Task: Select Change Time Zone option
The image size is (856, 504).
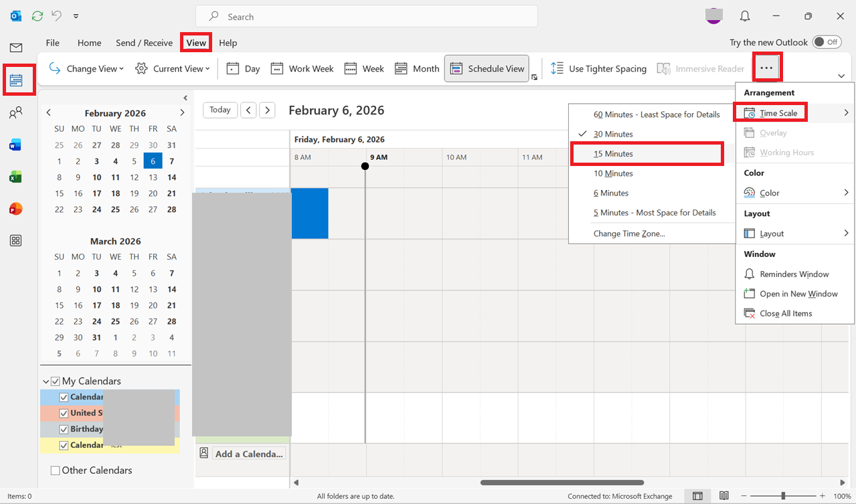Action: (x=652, y=234)
